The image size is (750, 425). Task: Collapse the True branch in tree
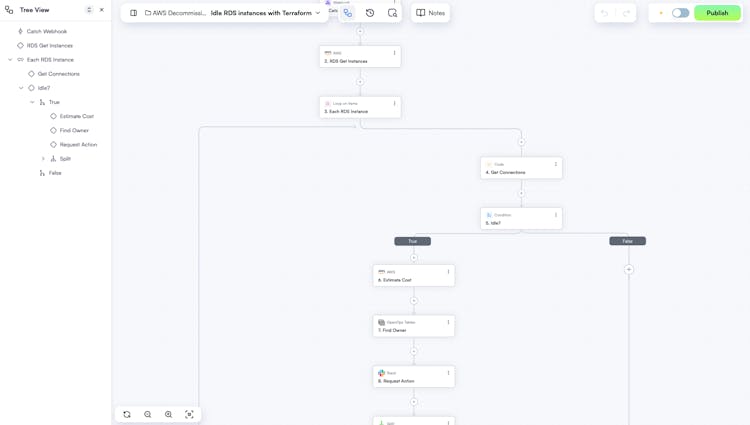coord(32,102)
